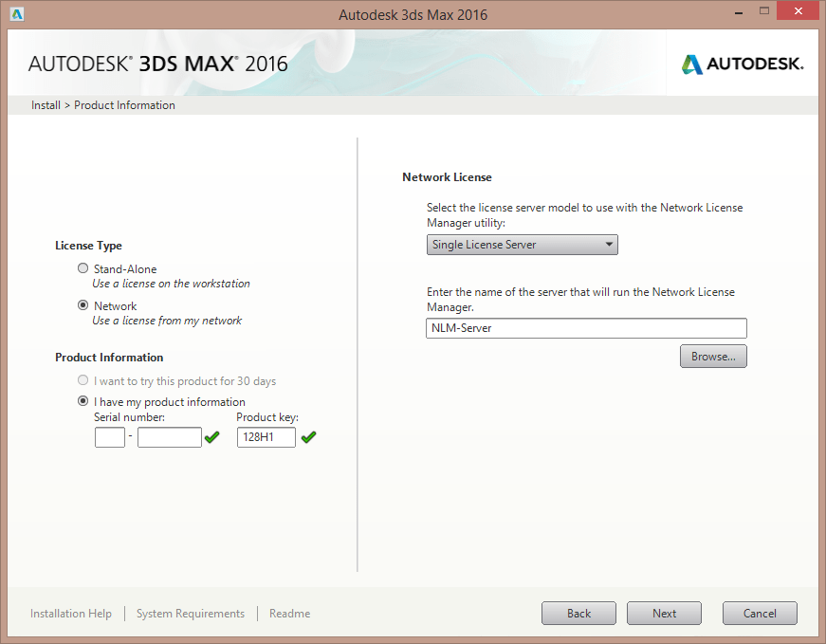Screen dimensions: 826x644
Task: Click the Autodesk logo in the header
Action: click(x=742, y=64)
